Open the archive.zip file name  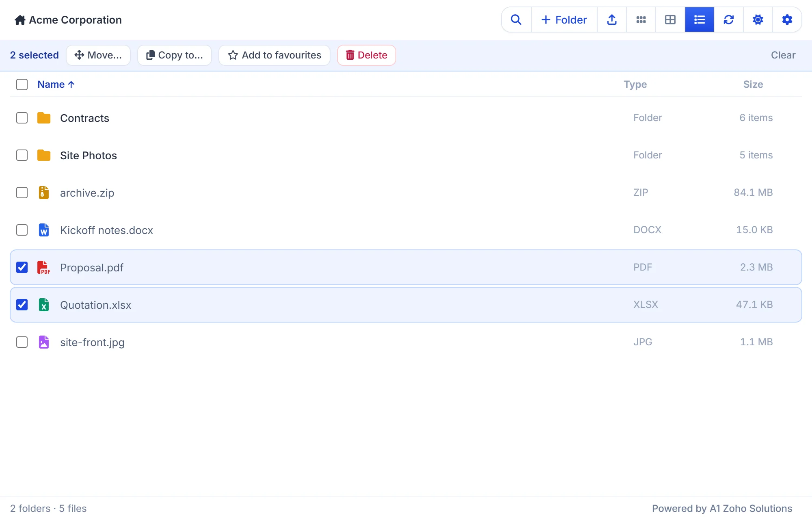click(x=87, y=193)
